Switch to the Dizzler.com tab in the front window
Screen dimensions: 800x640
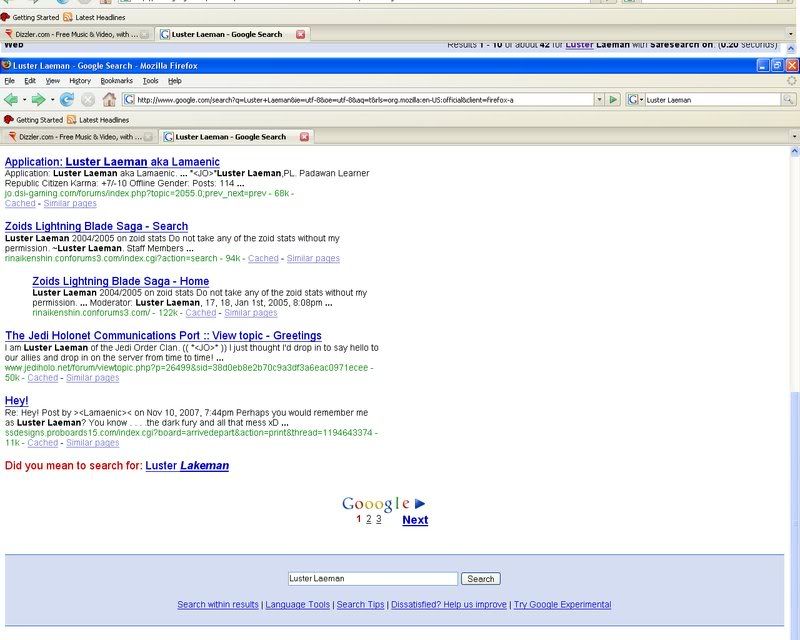coord(80,137)
